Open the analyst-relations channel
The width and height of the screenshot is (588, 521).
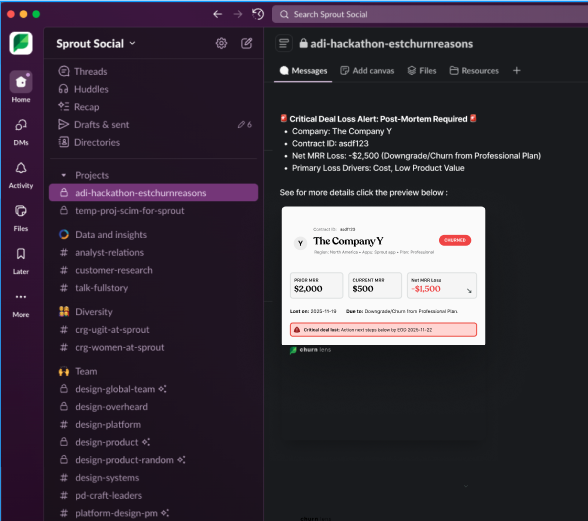(154, 252)
